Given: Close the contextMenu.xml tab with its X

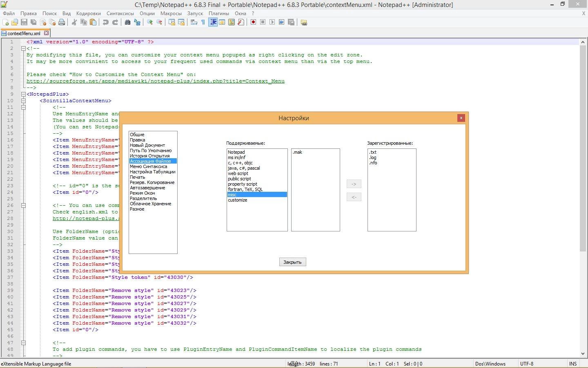Looking at the screenshot, I should (46, 33).
